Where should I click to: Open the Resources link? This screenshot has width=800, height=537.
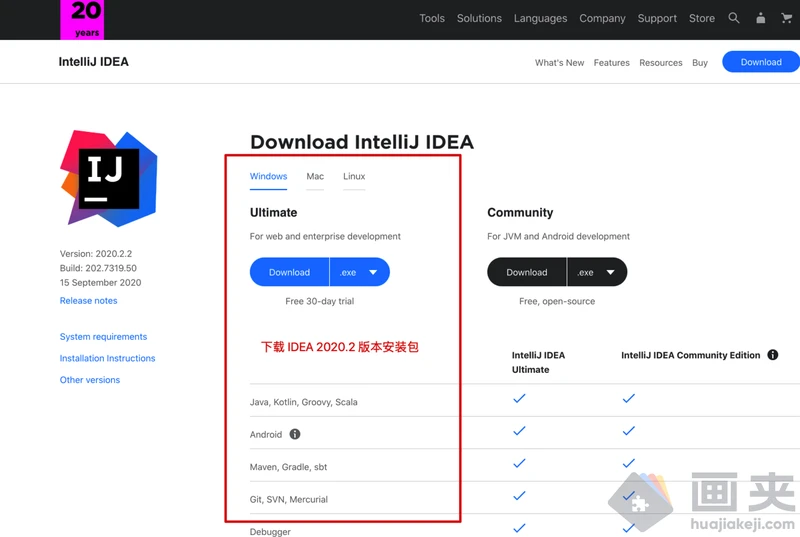[661, 63]
